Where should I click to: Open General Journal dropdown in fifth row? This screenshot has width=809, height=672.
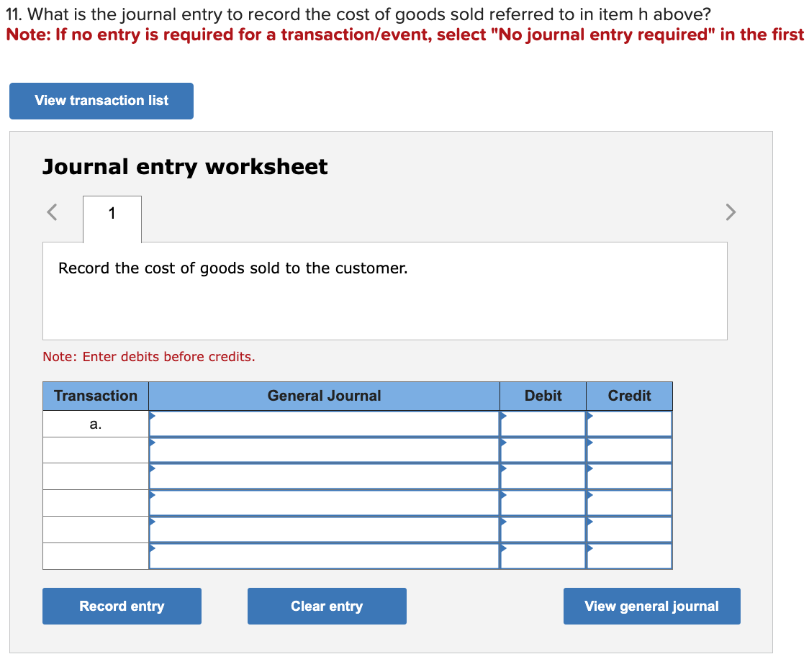coord(324,530)
